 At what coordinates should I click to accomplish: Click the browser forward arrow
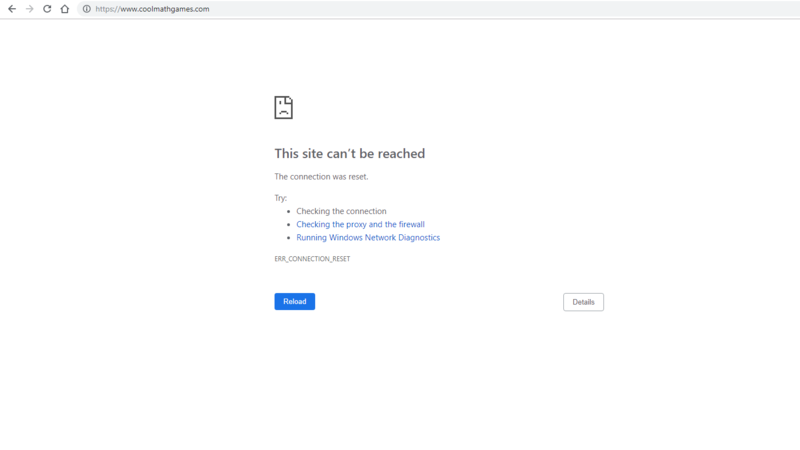click(29, 9)
